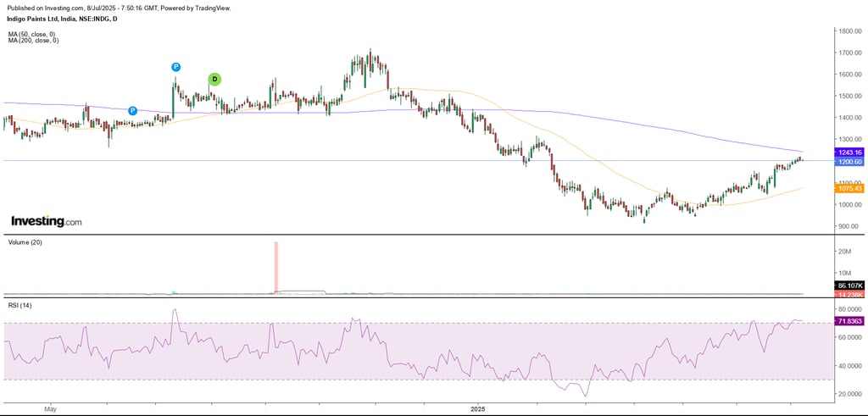
Task: Select the MA (200, close, 0) indicator label
Action: [x=34, y=41]
